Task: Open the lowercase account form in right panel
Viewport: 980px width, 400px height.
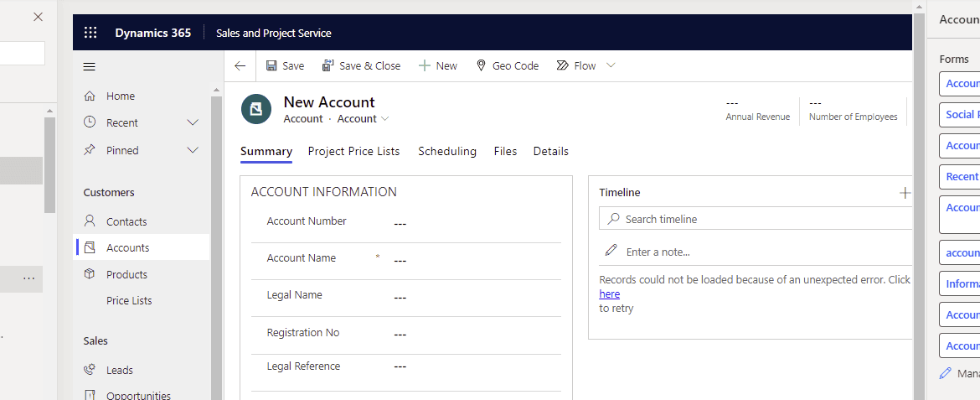Action: pos(959,252)
